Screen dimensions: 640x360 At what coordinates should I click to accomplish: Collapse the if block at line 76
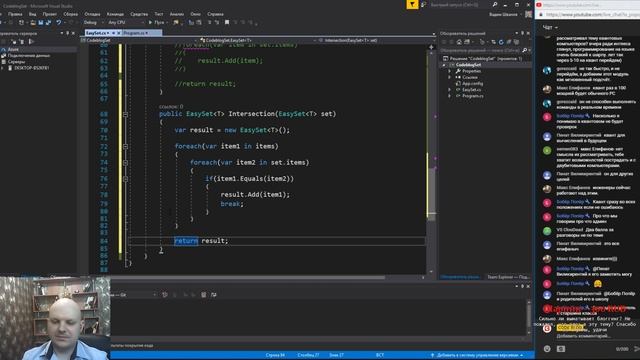[x=125, y=179]
